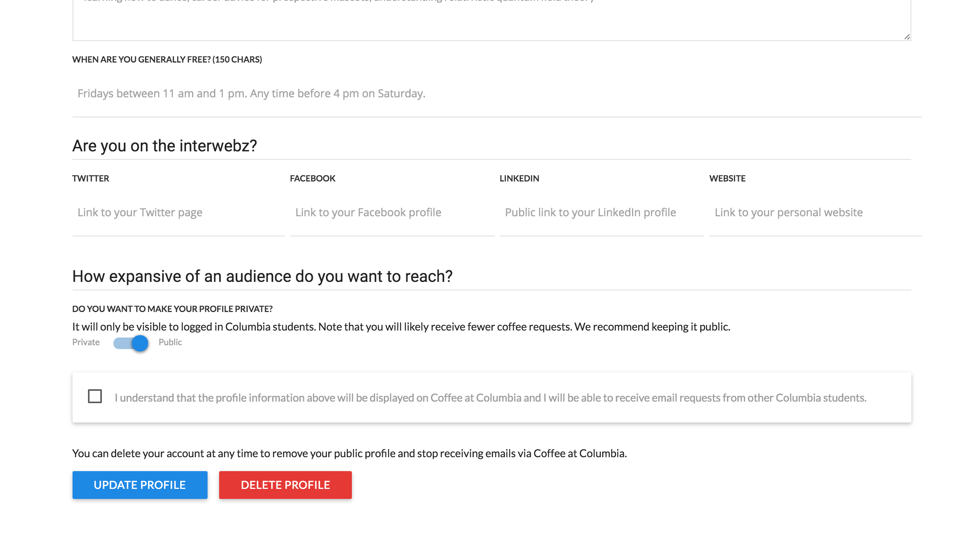Click the textarea resize handle corner
The image size is (980, 536).
(907, 37)
